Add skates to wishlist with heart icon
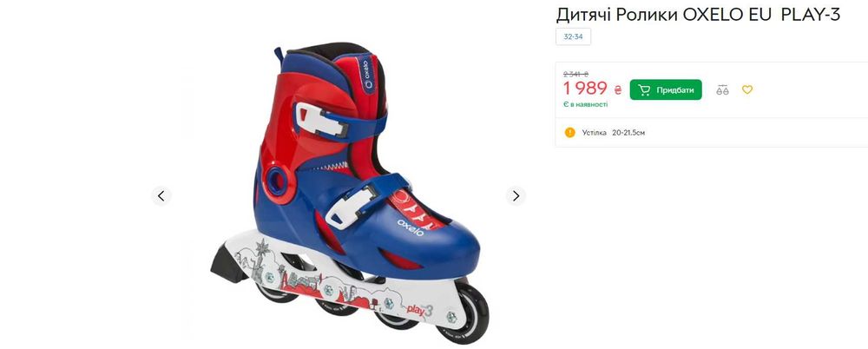This screenshot has height=349, width=868. (x=747, y=89)
